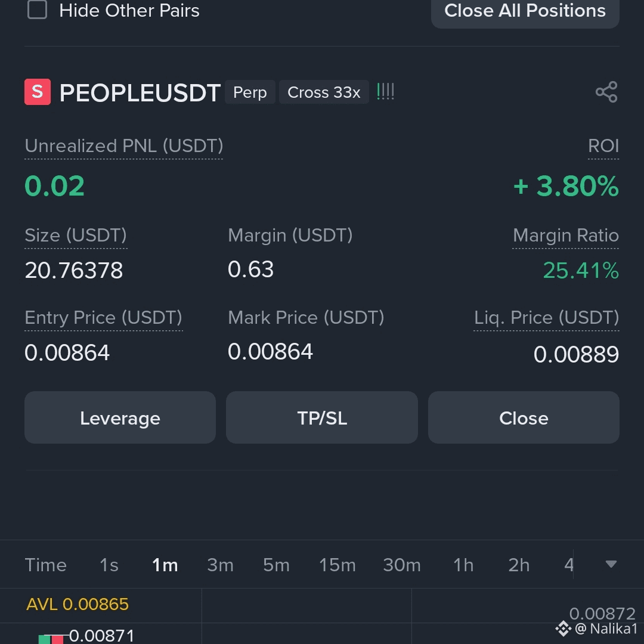Open the Unrealized PNL info label
This screenshot has height=644, width=644.
pyautogui.click(x=123, y=146)
